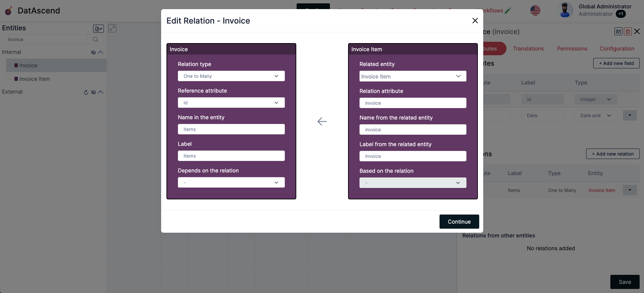Click the Global Administrator avatar
The image size is (644, 293).
(x=565, y=10)
